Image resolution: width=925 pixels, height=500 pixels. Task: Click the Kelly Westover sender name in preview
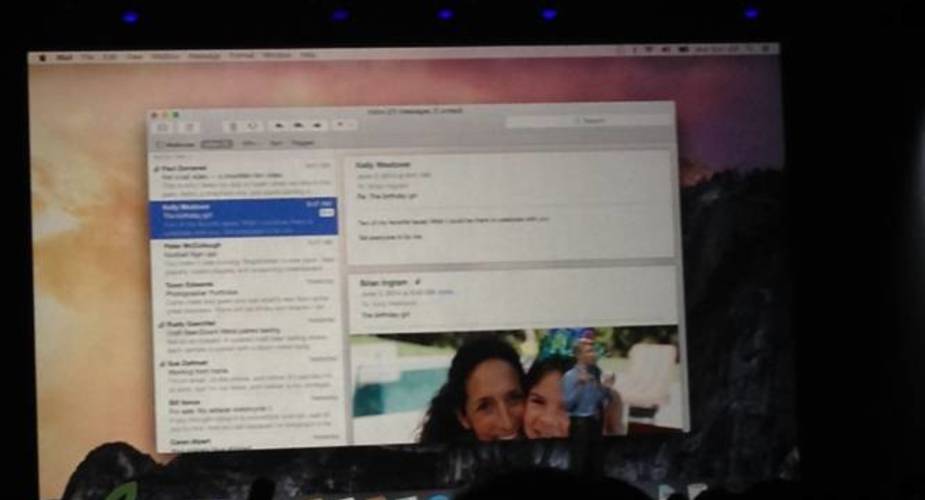383,165
